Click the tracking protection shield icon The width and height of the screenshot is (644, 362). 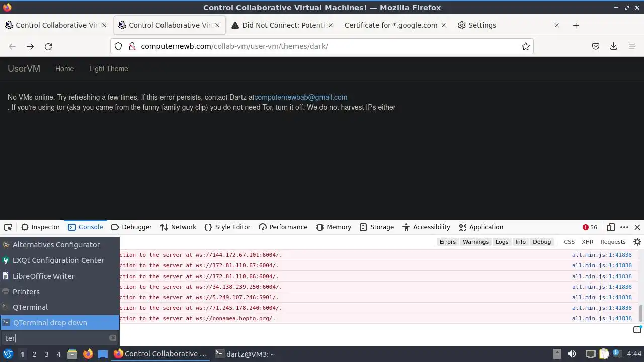pos(118,46)
